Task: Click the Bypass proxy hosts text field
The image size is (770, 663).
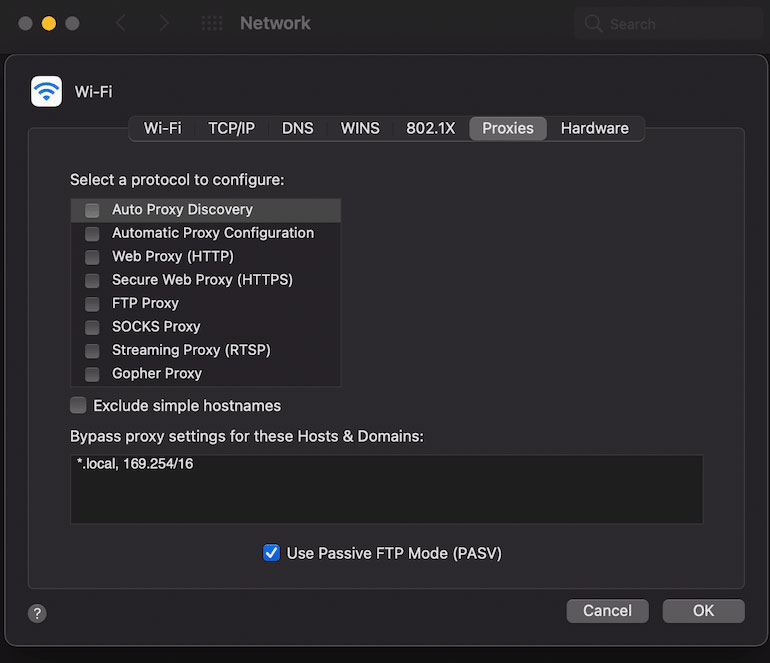Action: coord(386,489)
